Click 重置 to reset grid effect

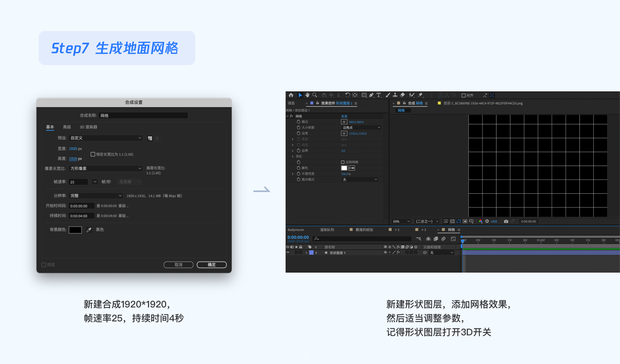tap(344, 117)
